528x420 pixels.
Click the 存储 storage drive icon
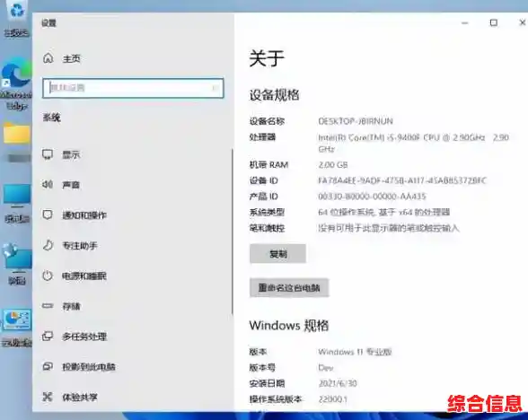[x=48, y=306]
